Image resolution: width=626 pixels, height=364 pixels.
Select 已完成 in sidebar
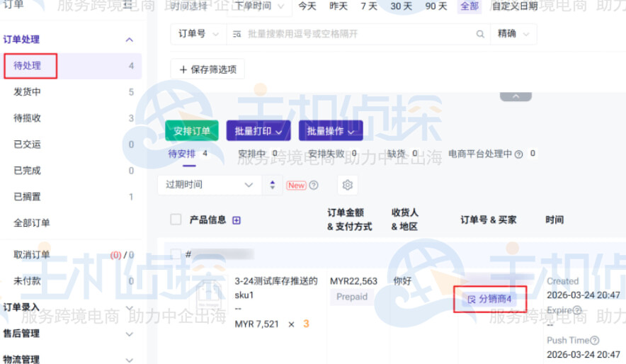tap(72, 171)
